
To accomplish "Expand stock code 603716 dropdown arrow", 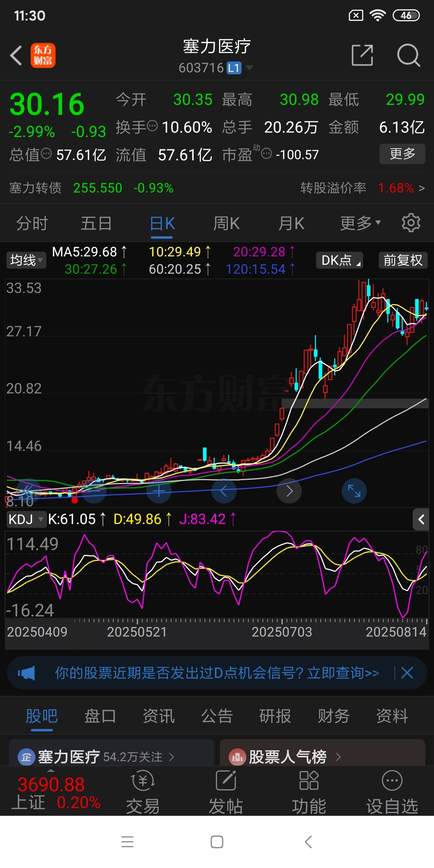I will pyautogui.click(x=250, y=68).
